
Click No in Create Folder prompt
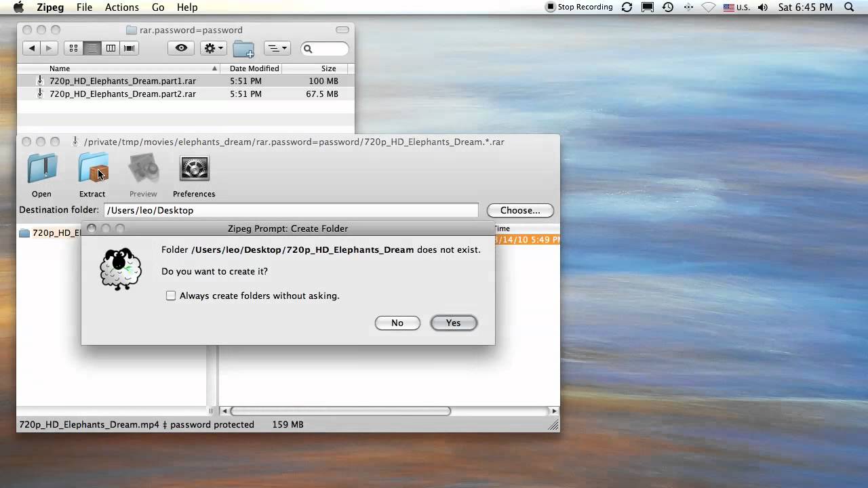coord(397,323)
